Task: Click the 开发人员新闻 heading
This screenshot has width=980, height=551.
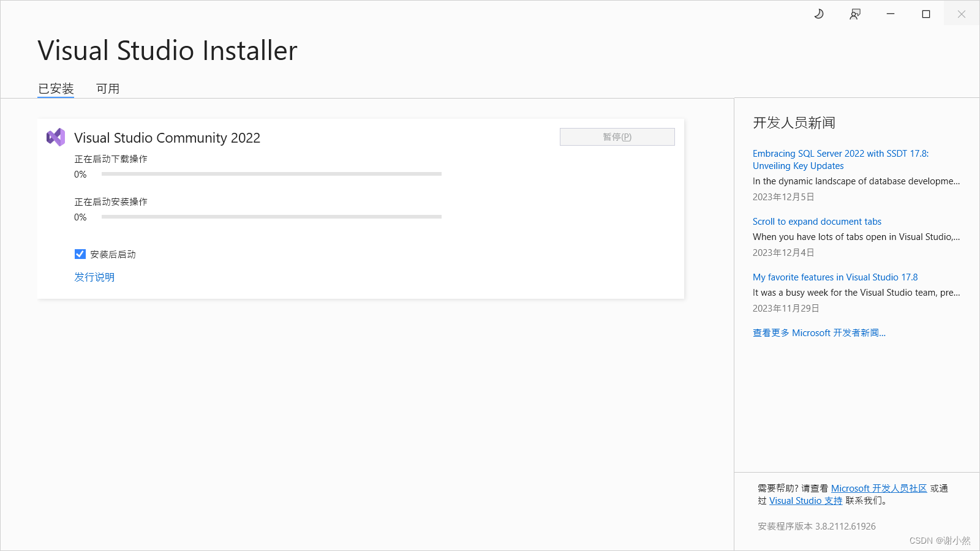Action: click(794, 123)
